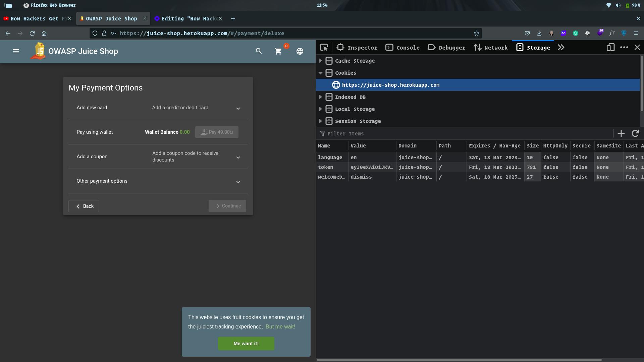Close the developer tools panel
The image size is (644, 362).
(637, 48)
